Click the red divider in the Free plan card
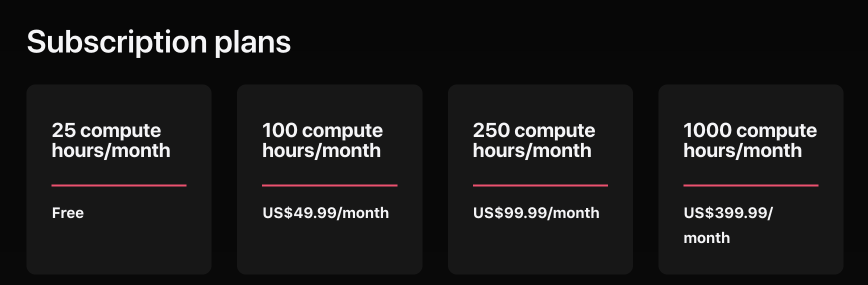 pos(119,185)
